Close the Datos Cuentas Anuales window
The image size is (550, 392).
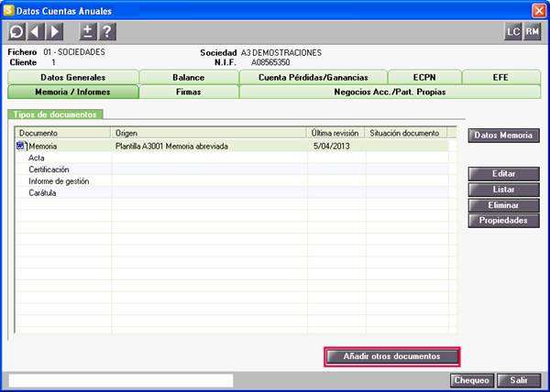coord(539,11)
